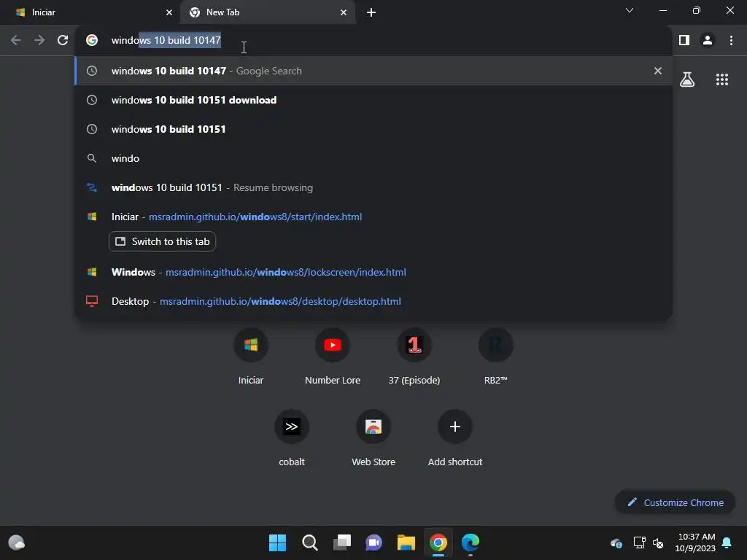
Task: Click the Chrome taskbar icon
Action: [438, 542]
